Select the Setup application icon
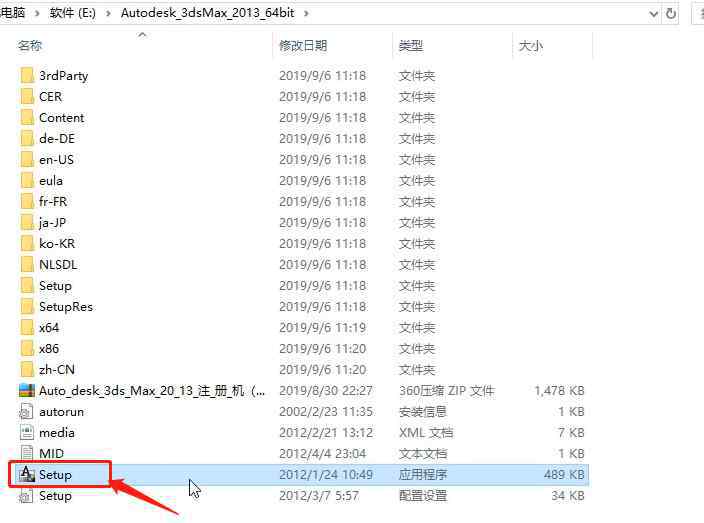Viewport: 704px width, 523px height. tap(27, 475)
